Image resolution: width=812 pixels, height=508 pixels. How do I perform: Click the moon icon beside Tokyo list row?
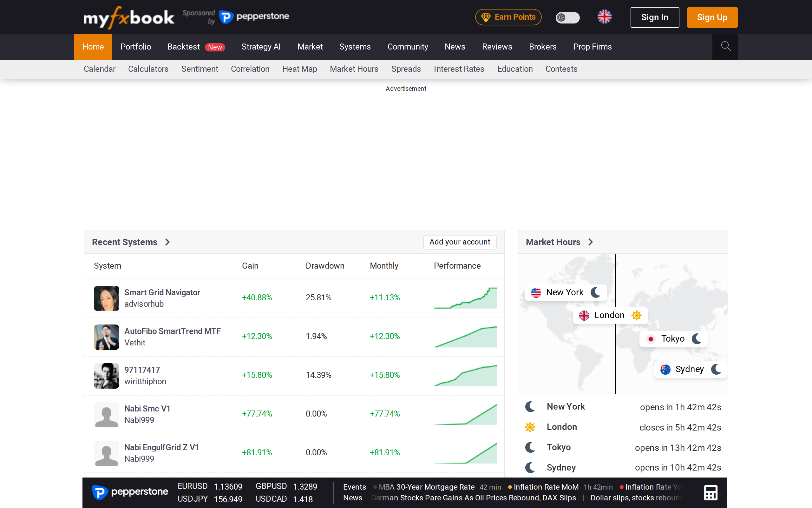pos(530,447)
